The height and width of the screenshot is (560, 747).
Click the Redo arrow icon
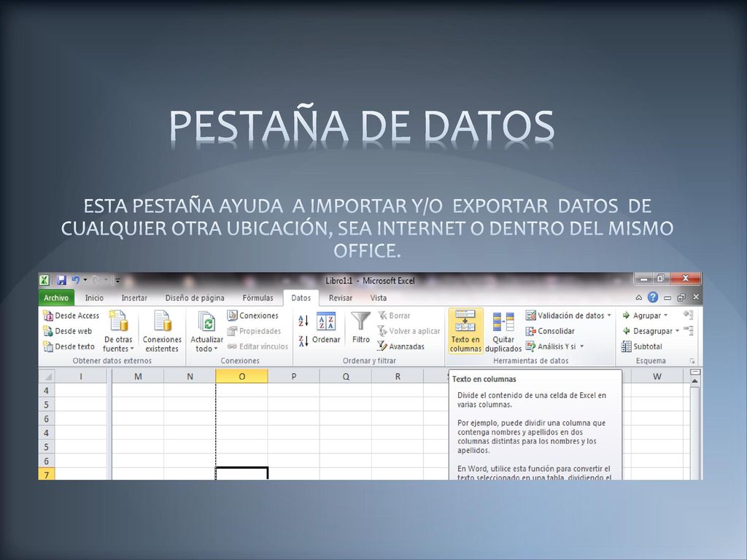coord(96,281)
